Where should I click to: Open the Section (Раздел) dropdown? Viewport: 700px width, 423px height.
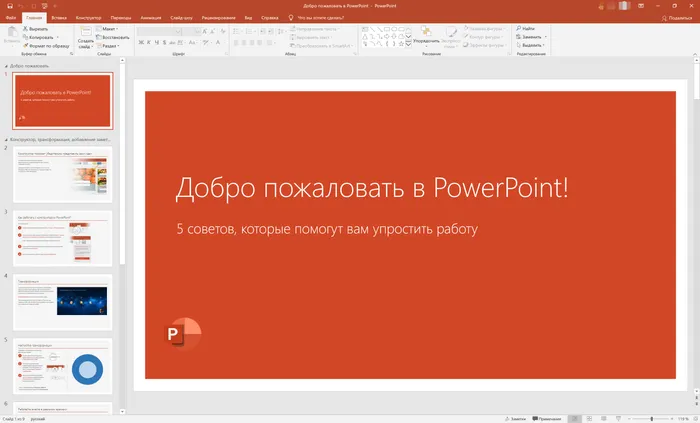pyautogui.click(x=108, y=46)
